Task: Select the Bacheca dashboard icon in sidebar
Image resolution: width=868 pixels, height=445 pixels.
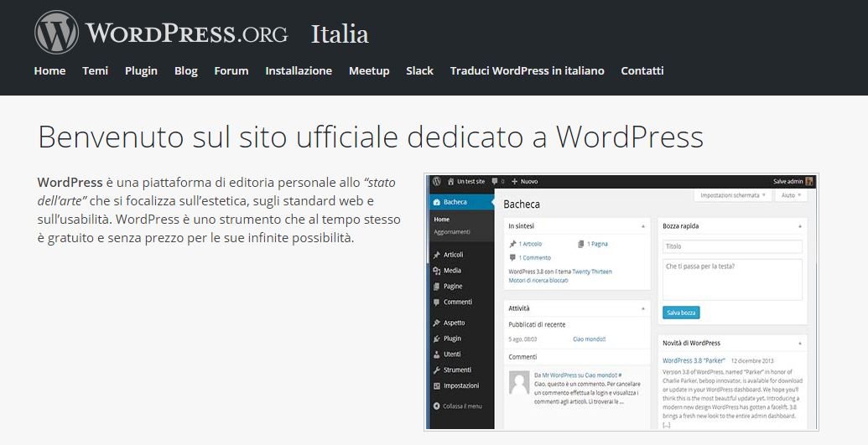Action: click(x=436, y=202)
